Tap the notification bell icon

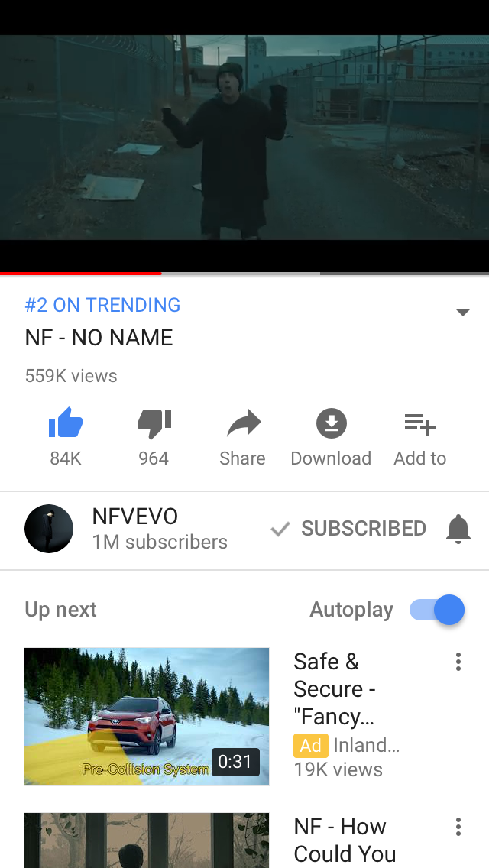tap(458, 529)
